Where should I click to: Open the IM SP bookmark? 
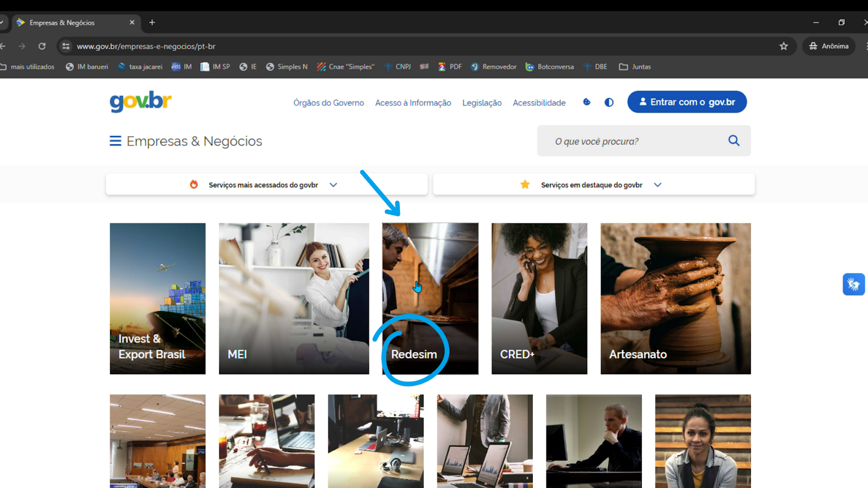click(x=215, y=67)
